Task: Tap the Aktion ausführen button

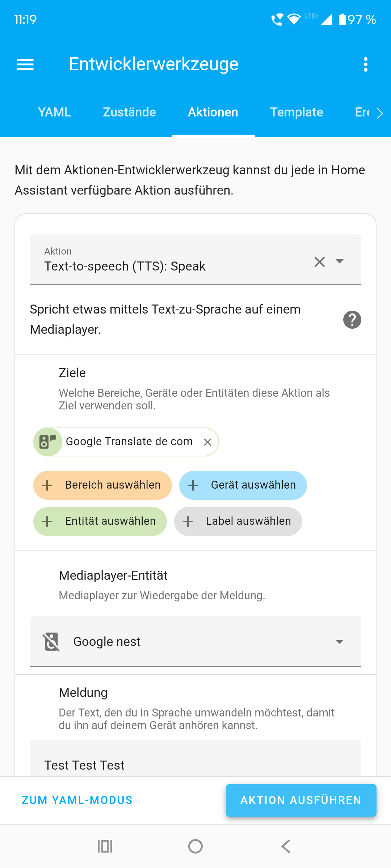Action: 301,800
